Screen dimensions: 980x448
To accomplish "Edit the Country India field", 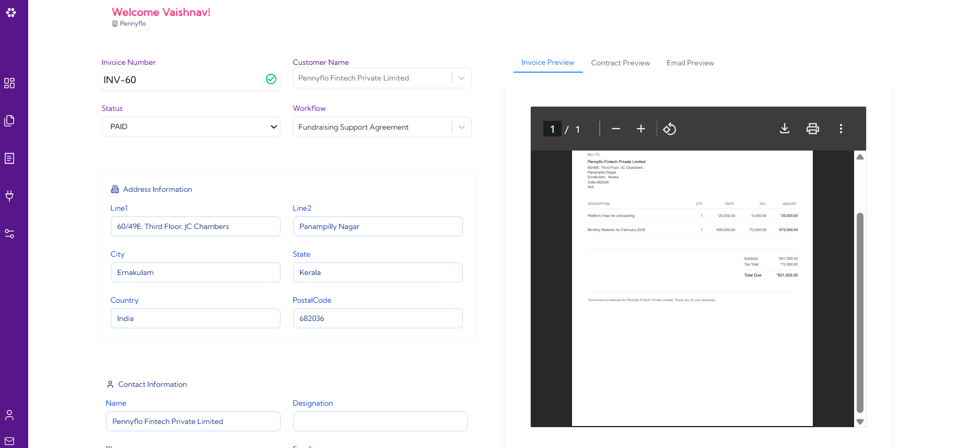I will click(195, 318).
